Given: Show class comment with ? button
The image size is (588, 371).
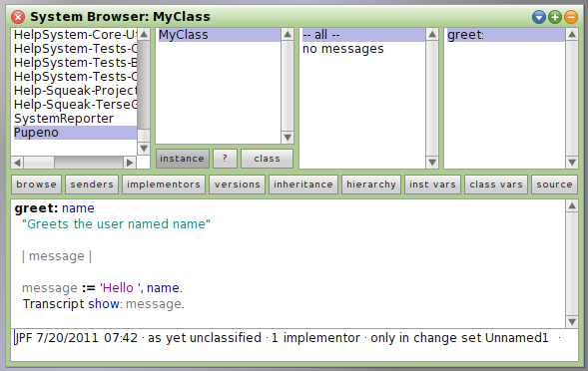Looking at the screenshot, I should (225, 159).
